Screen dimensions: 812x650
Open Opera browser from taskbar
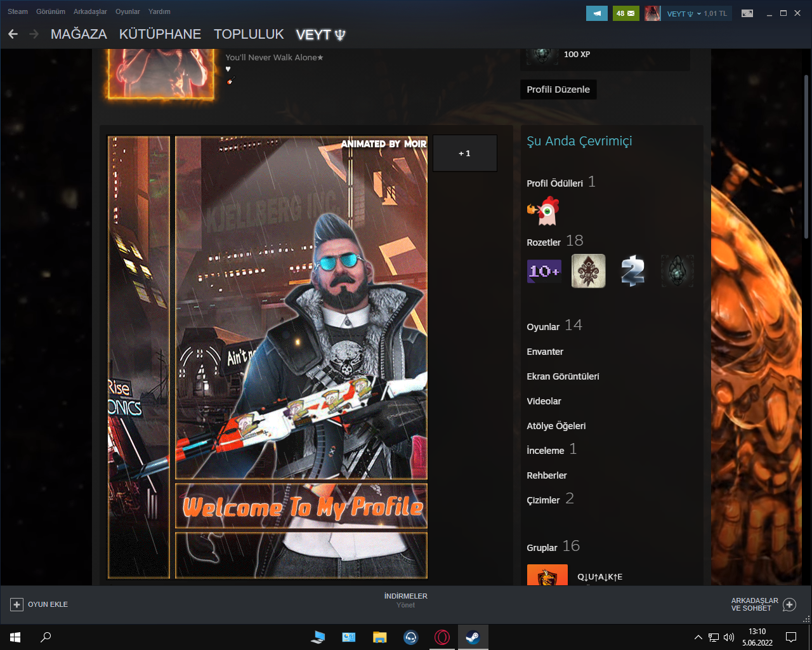click(442, 637)
